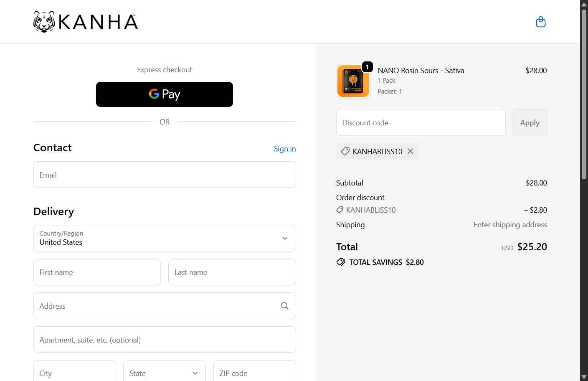Click the First name field

tap(97, 272)
